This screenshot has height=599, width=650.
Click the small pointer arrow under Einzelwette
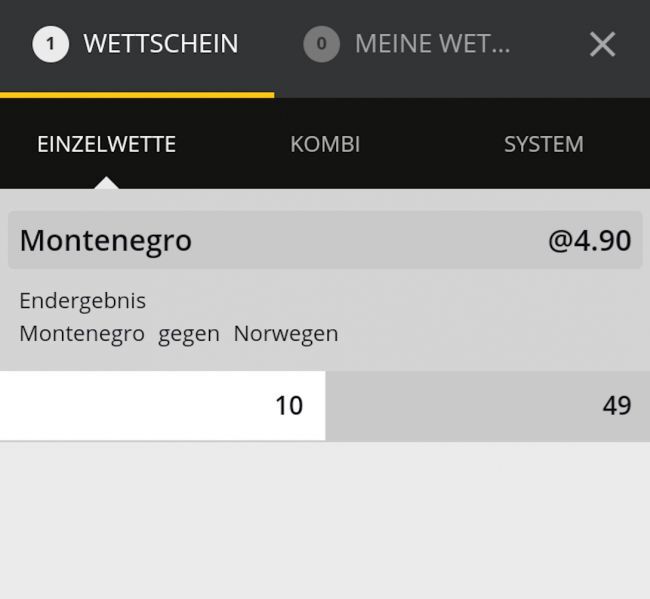(x=107, y=182)
